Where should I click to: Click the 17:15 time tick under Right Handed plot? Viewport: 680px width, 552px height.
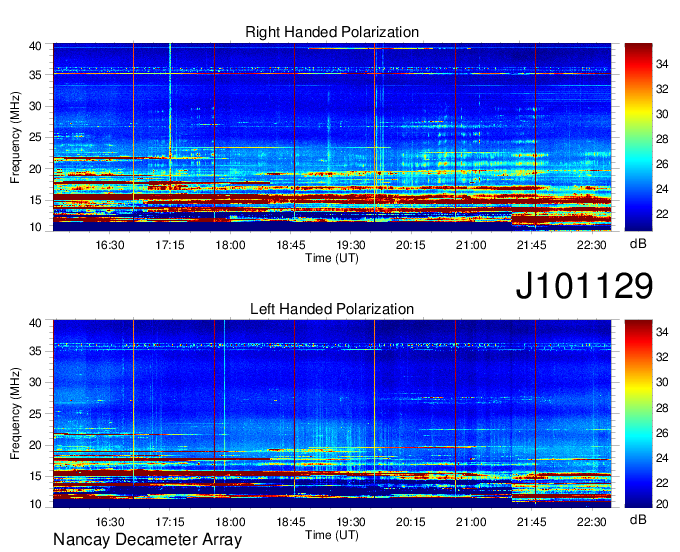[170, 245]
